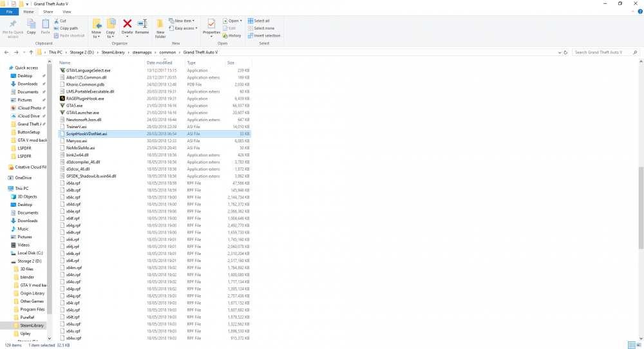Screen dimensions: 644x349
Task: Click Select all in the ribbon
Action: [x=261, y=21]
